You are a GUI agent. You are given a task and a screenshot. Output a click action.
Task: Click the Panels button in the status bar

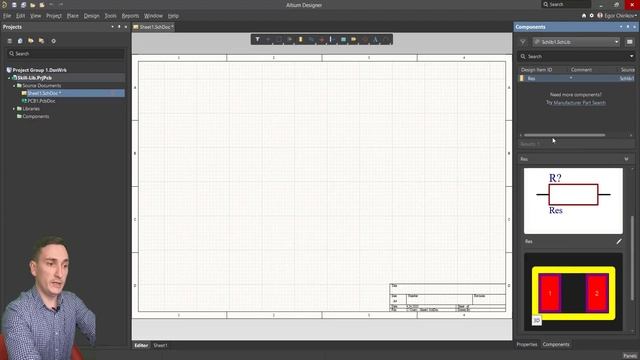click(x=630, y=356)
